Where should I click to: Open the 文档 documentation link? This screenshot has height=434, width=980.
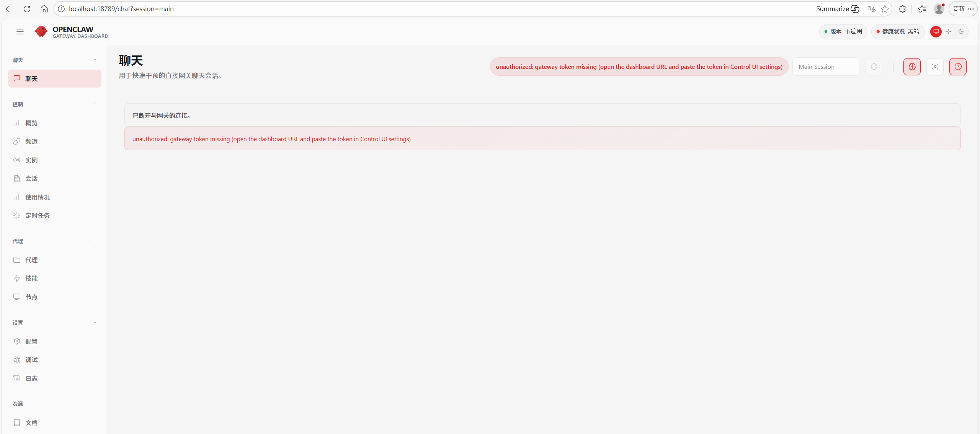31,423
